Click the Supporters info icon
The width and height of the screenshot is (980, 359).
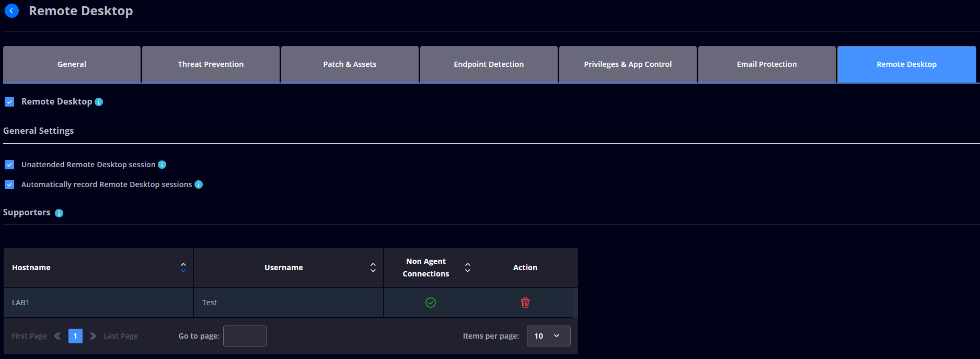tap(59, 213)
